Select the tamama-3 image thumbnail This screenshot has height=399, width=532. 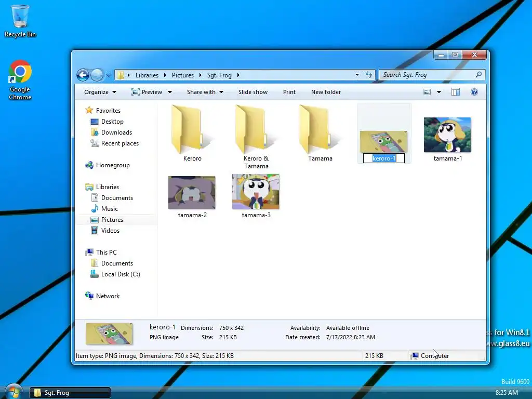(x=256, y=192)
